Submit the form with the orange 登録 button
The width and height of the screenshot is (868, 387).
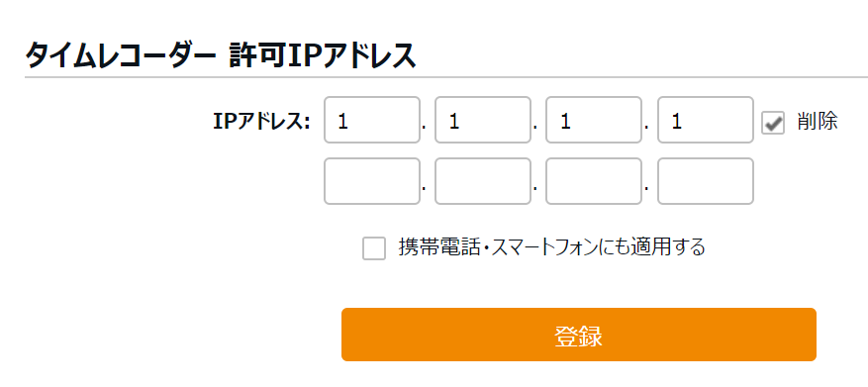point(579,335)
